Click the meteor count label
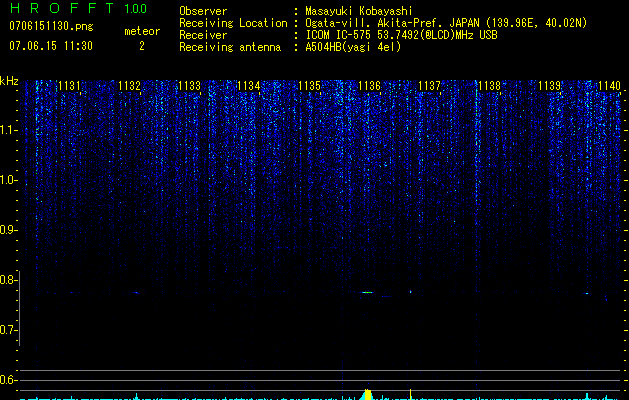Viewport: 629px width, 400px height. (142, 31)
